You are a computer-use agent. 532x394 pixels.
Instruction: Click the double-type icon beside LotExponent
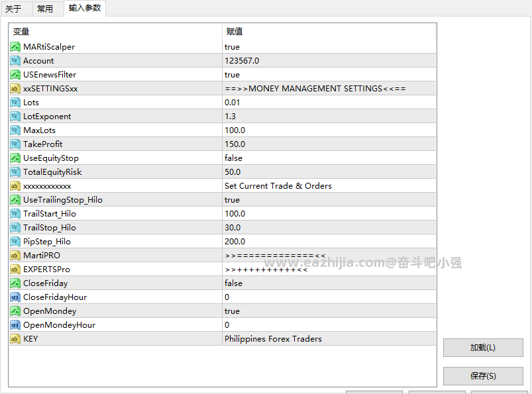point(15,117)
